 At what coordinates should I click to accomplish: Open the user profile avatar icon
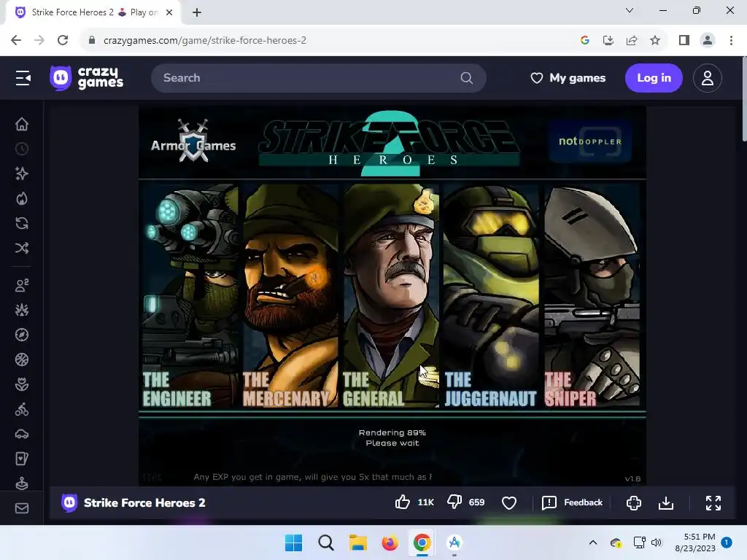click(708, 78)
